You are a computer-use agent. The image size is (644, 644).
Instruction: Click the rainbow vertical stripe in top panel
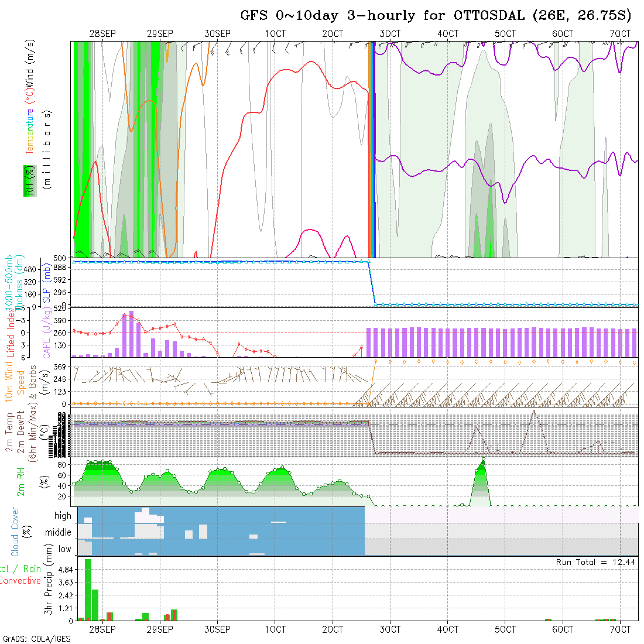click(x=371, y=149)
